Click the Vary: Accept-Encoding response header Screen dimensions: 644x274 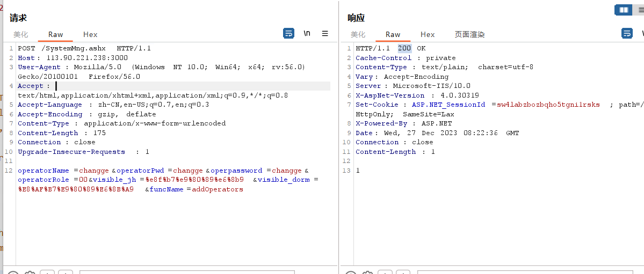[x=402, y=77]
